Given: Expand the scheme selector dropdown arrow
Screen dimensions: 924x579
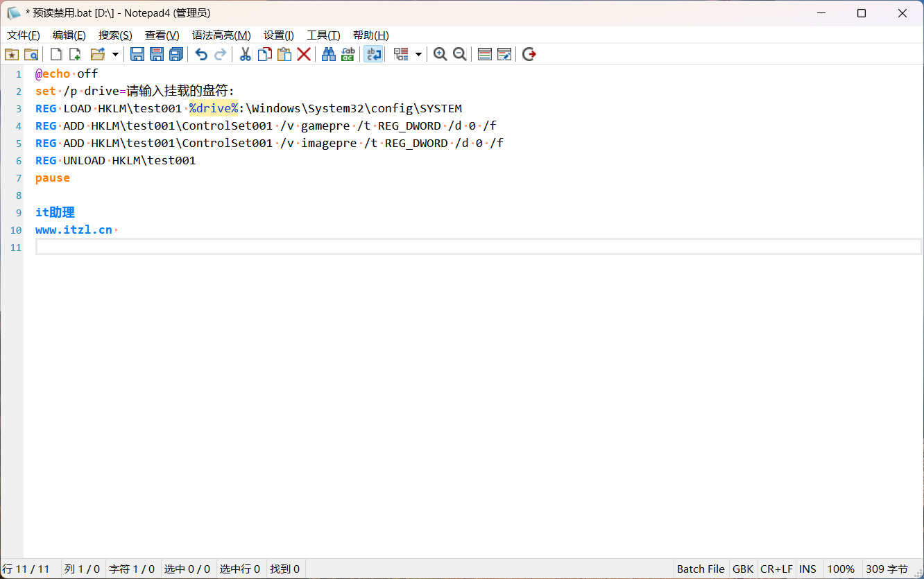Looking at the screenshot, I should point(419,53).
